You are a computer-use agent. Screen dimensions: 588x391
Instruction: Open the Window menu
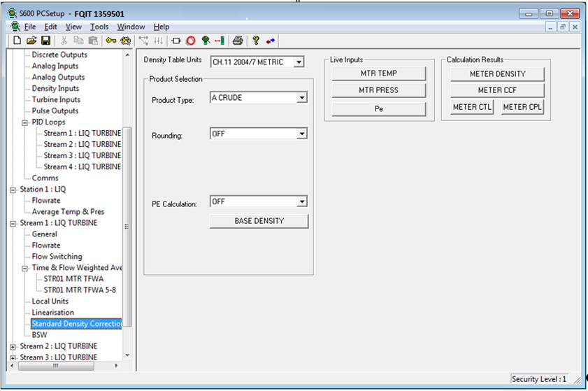(131, 27)
